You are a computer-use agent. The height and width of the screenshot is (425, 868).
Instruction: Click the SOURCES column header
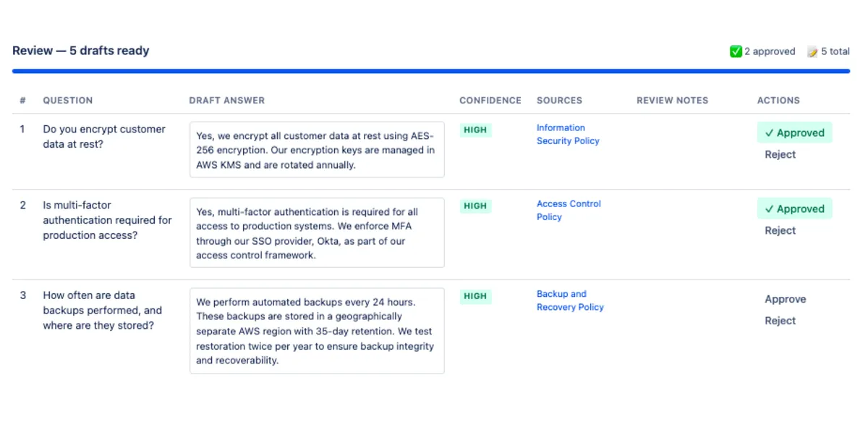pos(559,101)
